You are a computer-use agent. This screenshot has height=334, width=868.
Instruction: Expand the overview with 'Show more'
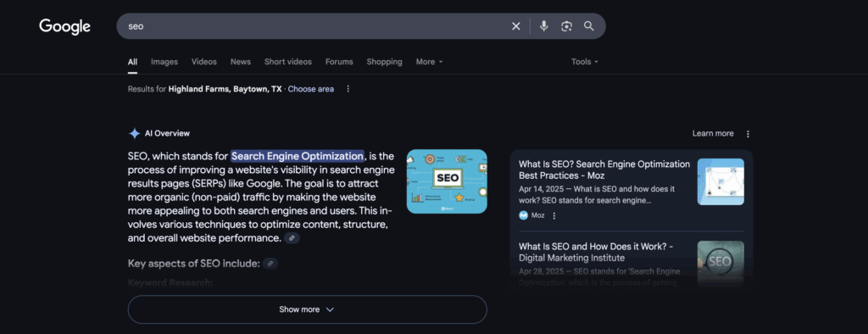307,309
